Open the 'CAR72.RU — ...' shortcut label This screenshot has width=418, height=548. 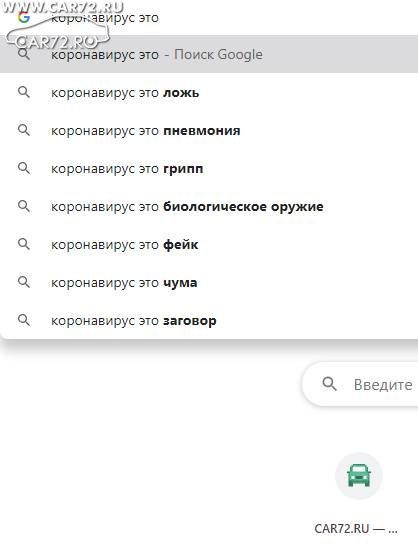pyautogui.click(x=356, y=528)
